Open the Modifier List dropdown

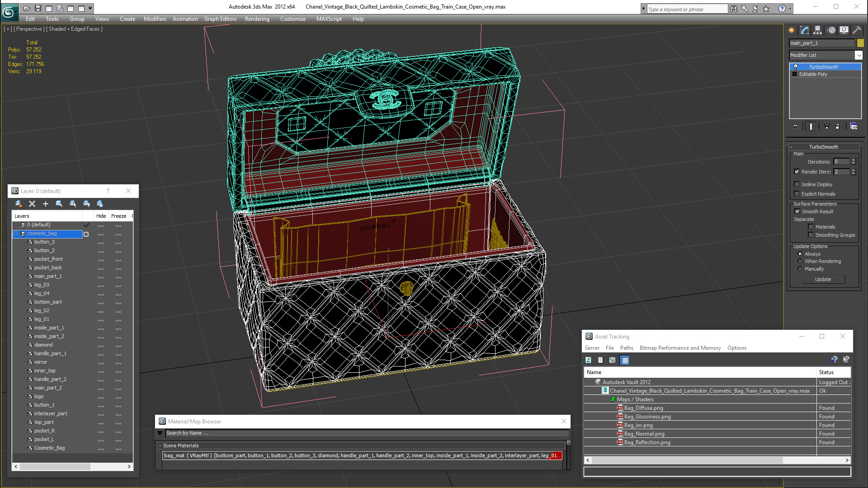859,55
